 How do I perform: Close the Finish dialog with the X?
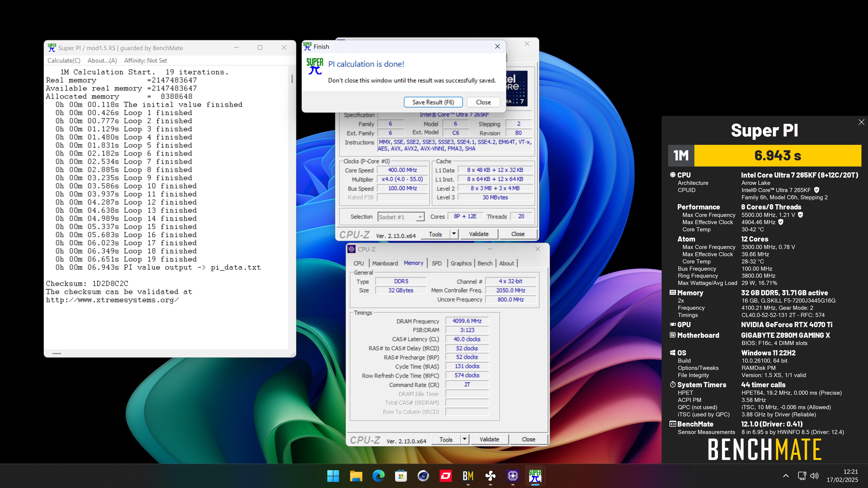pyautogui.click(x=497, y=47)
